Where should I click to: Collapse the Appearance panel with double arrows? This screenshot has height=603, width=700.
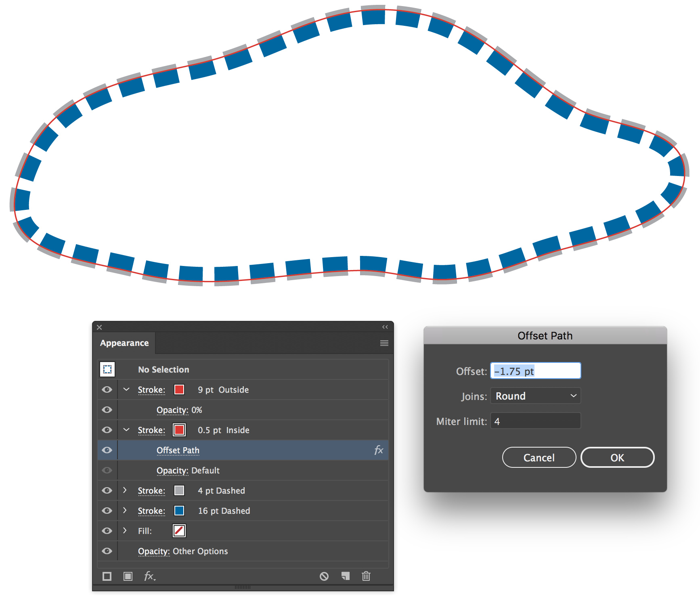click(385, 327)
